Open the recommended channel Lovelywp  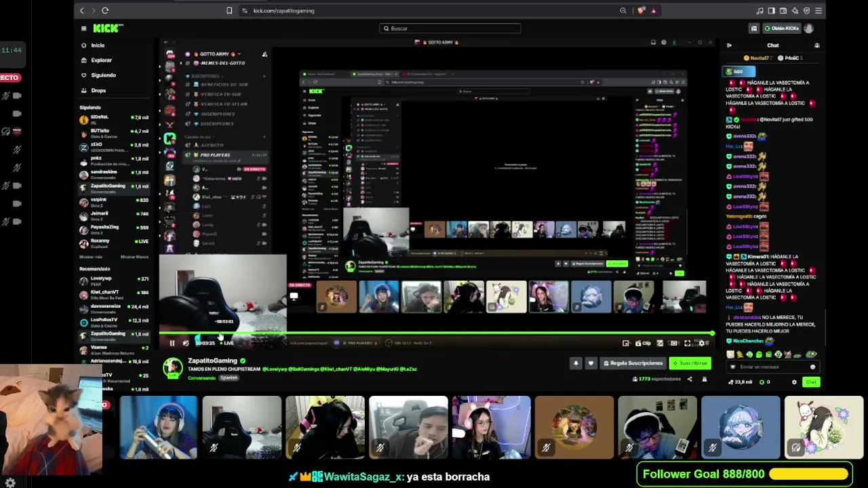(114, 280)
